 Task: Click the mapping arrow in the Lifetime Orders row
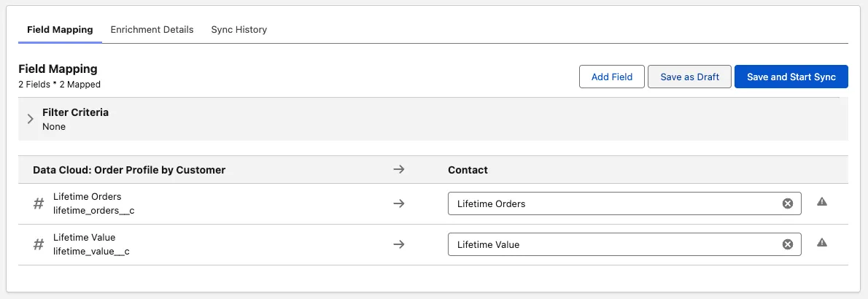398,203
